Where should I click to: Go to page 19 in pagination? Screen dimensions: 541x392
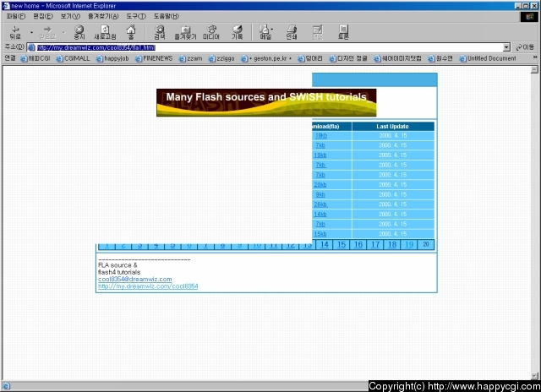tap(409, 245)
